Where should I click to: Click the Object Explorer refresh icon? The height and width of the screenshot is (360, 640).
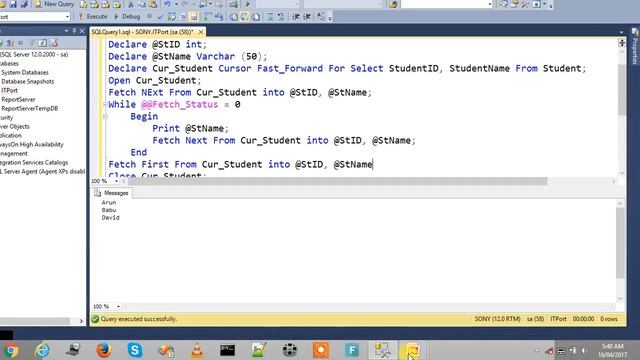coord(42,43)
